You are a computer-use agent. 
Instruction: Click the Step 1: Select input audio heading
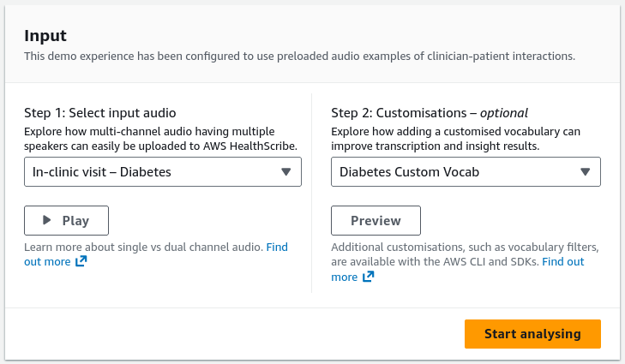point(100,113)
